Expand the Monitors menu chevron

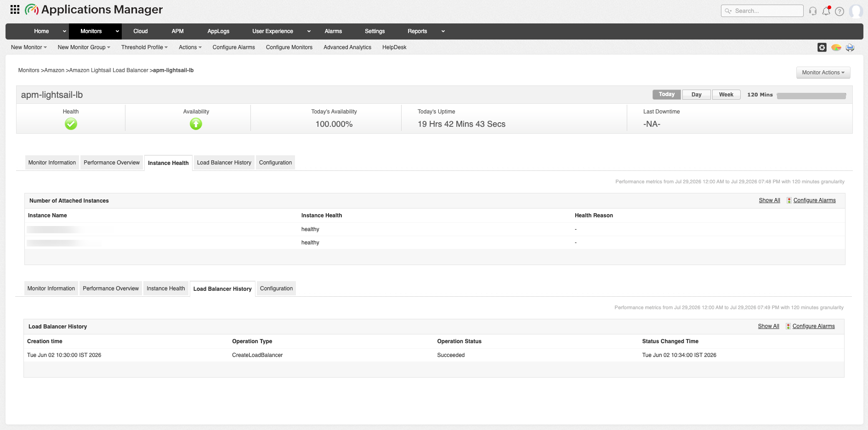(x=118, y=31)
